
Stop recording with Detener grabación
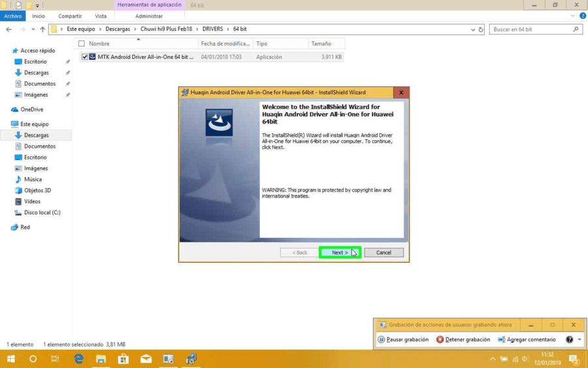tap(463, 339)
